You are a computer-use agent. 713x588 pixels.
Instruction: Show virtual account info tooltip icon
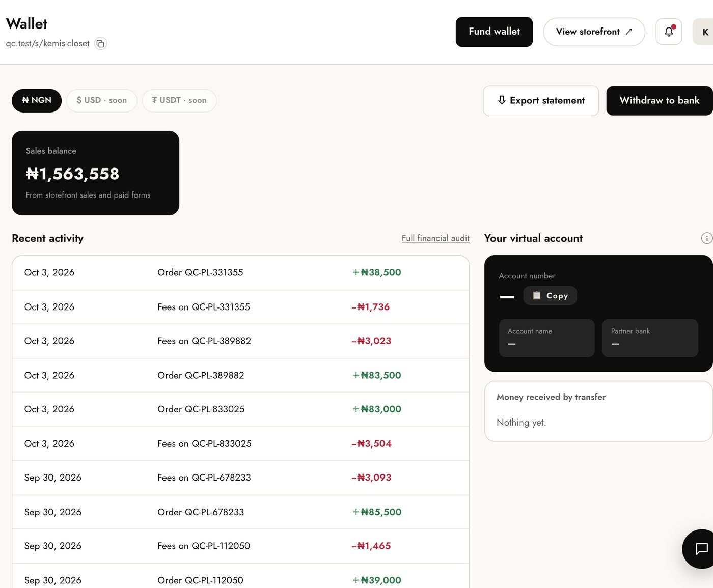706,238
